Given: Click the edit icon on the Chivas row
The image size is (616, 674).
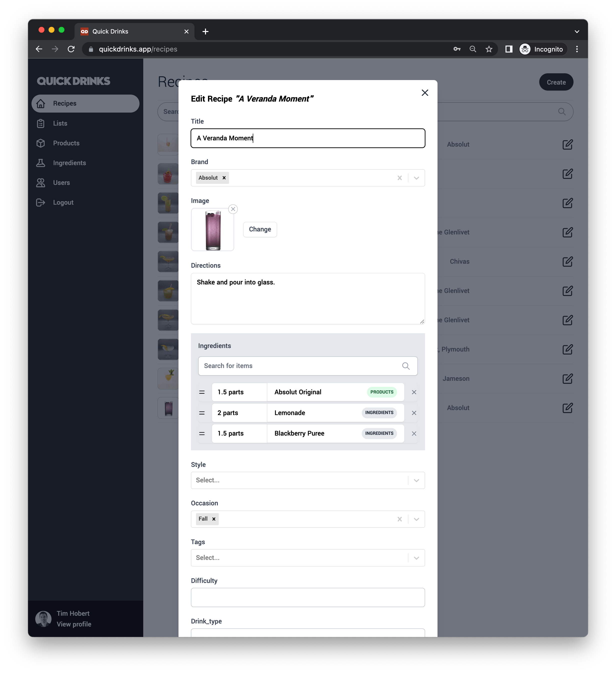Looking at the screenshot, I should pos(567,261).
